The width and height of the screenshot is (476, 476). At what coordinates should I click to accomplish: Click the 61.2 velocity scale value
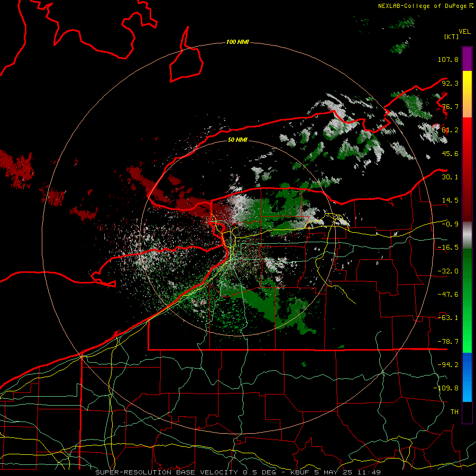450,130
